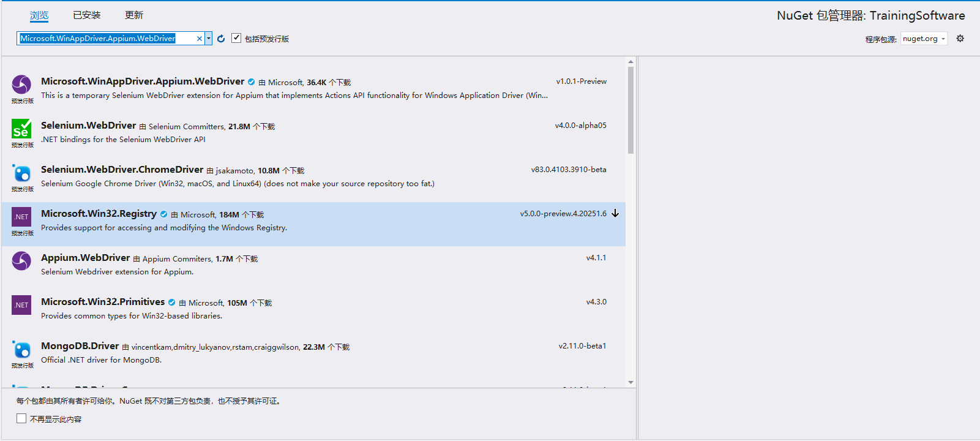Click version v5.0.0-preview.4.20251.6 text

(563, 214)
